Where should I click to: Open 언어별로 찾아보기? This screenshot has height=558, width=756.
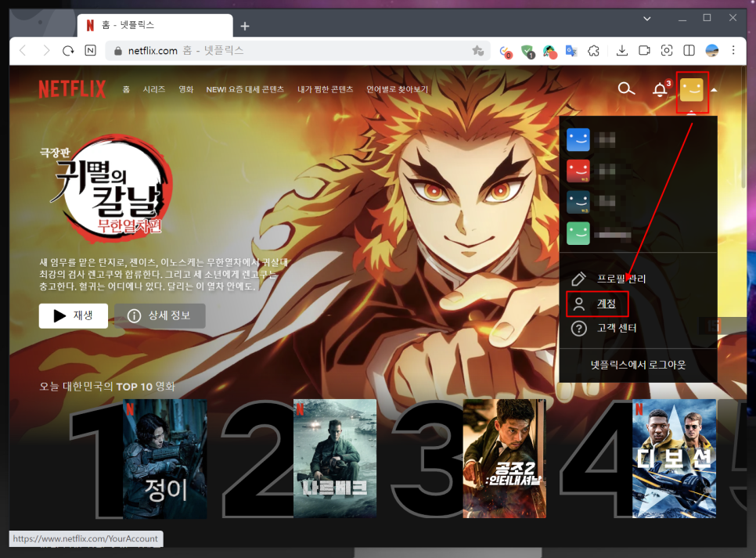point(397,90)
